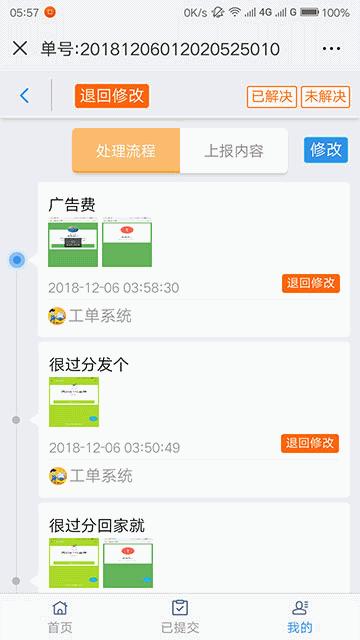
Task: Switch to the 处理流程 tab
Action: point(126,151)
